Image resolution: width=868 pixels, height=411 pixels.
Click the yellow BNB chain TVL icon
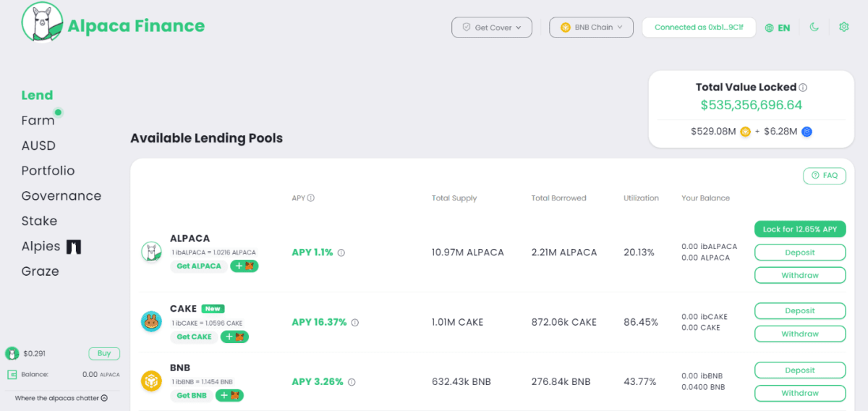tap(745, 132)
